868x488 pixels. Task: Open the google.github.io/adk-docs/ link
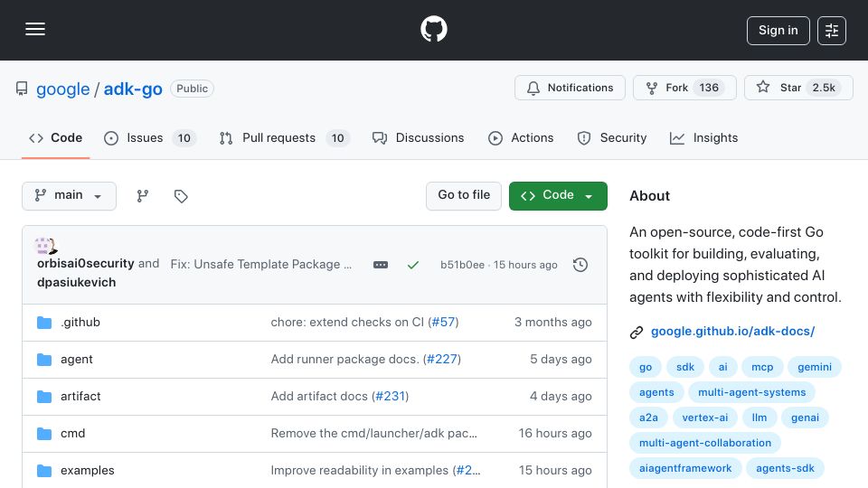(732, 332)
